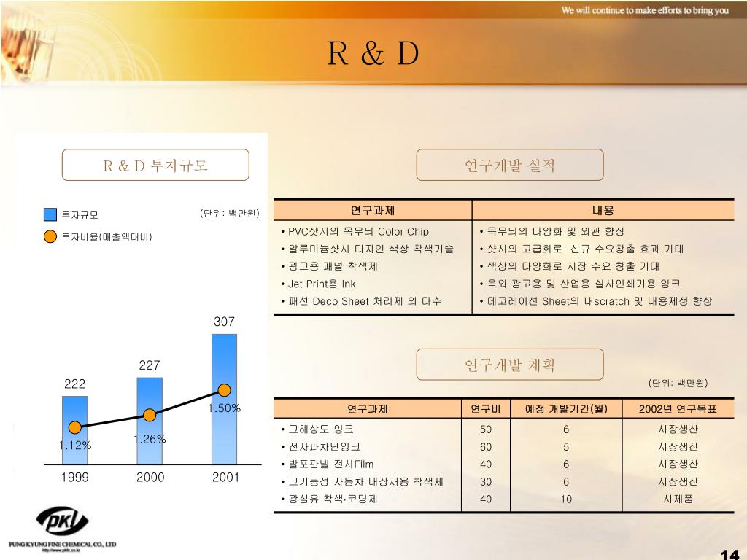
Task: Click the 예정 개발기간(월) column header
Action: pos(566,408)
